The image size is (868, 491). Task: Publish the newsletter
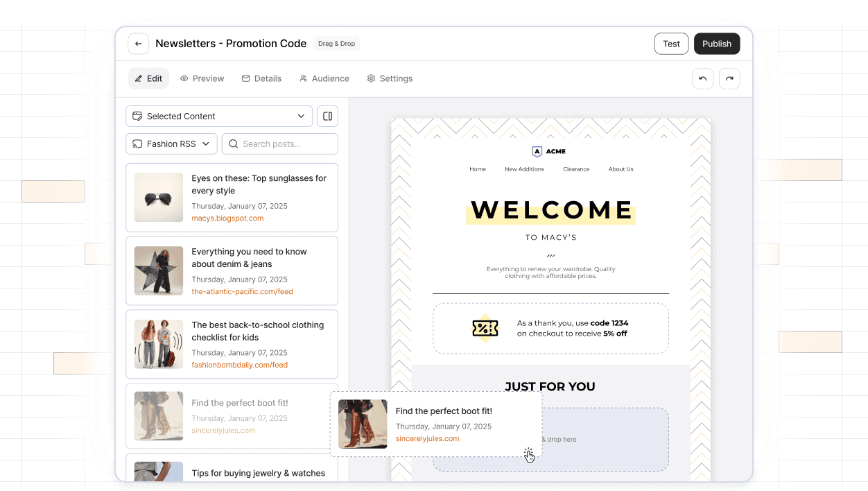point(717,44)
